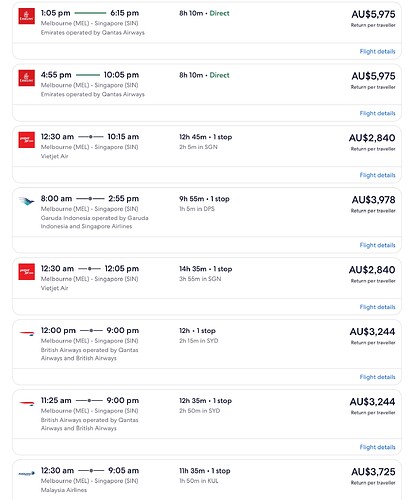Click the Emirates logo on the 4:55 pm flight
This screenshot has height=500, width=414.
click(x=27, y=78)
